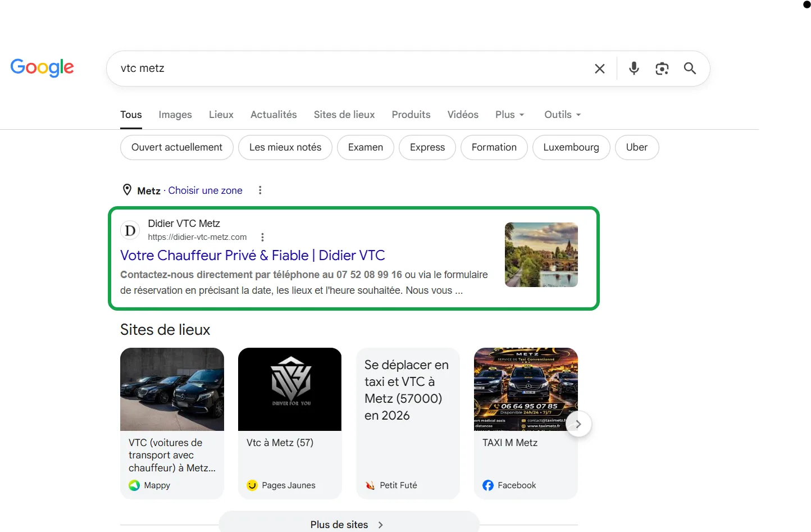
Task: Open the three-dot menu beside 'Choisir une zone'
Action: pyautogui.click(x=260, y=190)
